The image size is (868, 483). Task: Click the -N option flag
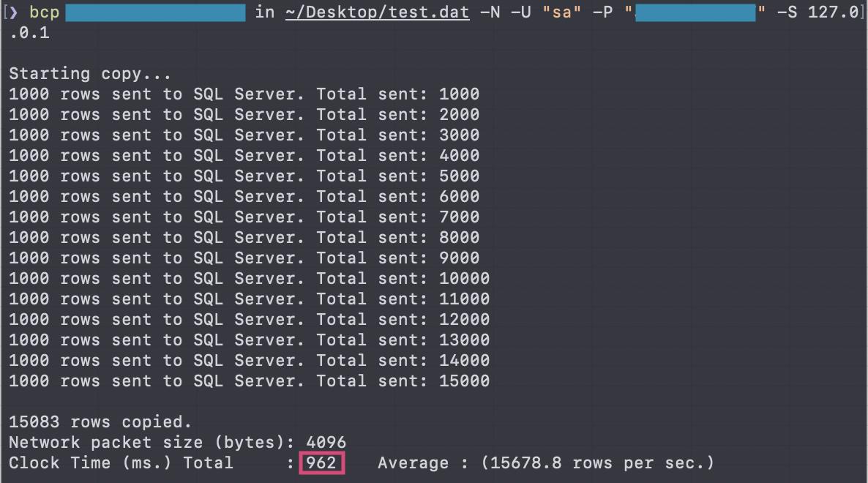pos(490,12)
